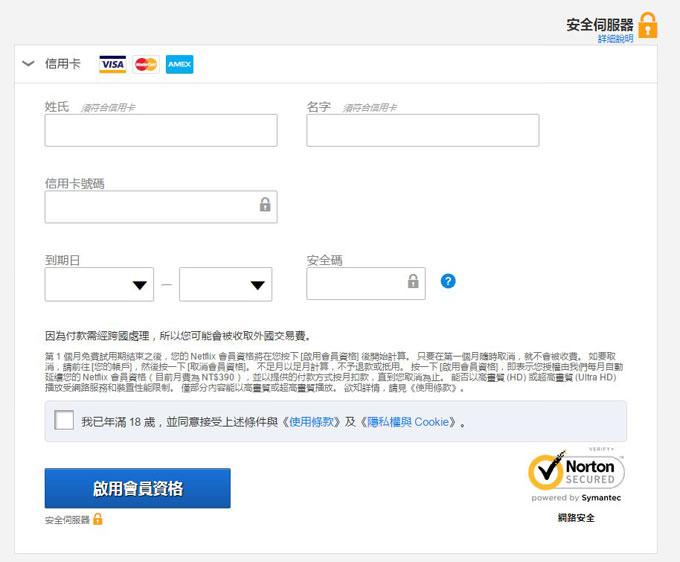
Task: Click the Norton Secured badge
Action: [576, 473]
